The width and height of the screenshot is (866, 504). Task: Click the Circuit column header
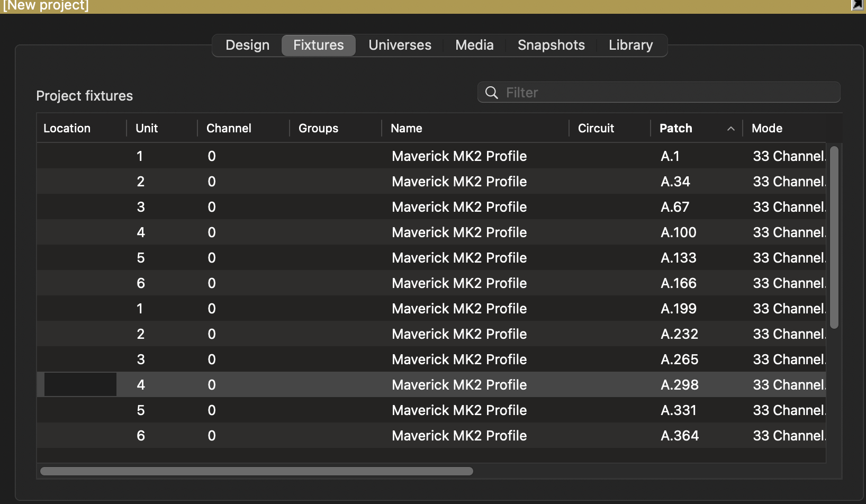596,128
